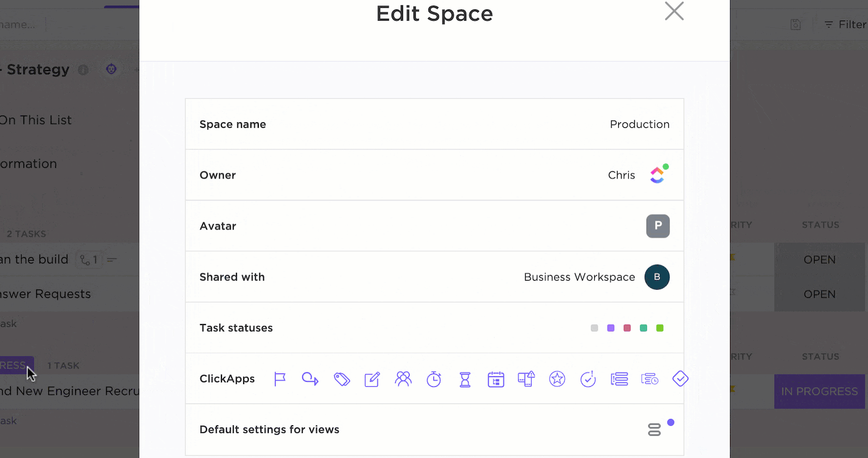Image resolution: width=868 pixels, height=458 pixels.
Task: Select the Multiple Assignees ClickApp icon
Action: 403,379
